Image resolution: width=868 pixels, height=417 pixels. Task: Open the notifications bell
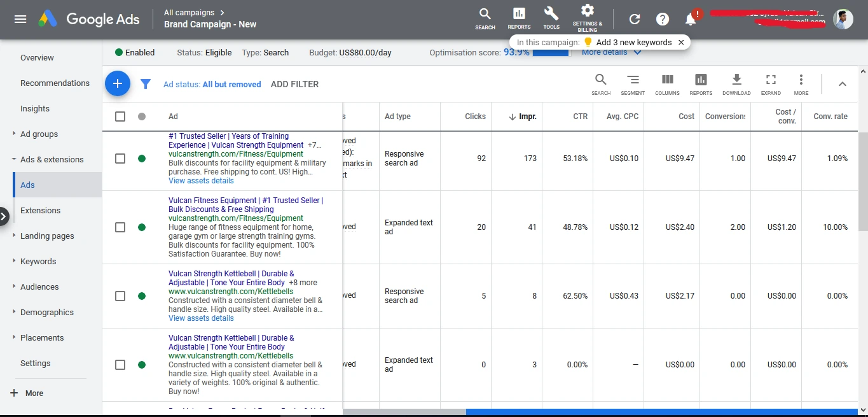[x=691, y=19]
